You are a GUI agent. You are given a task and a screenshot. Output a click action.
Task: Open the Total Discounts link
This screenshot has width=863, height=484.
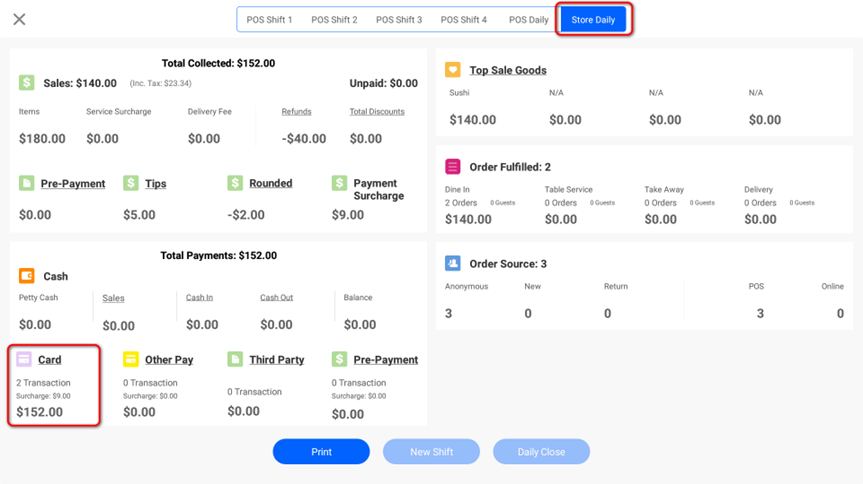[377, 112]
